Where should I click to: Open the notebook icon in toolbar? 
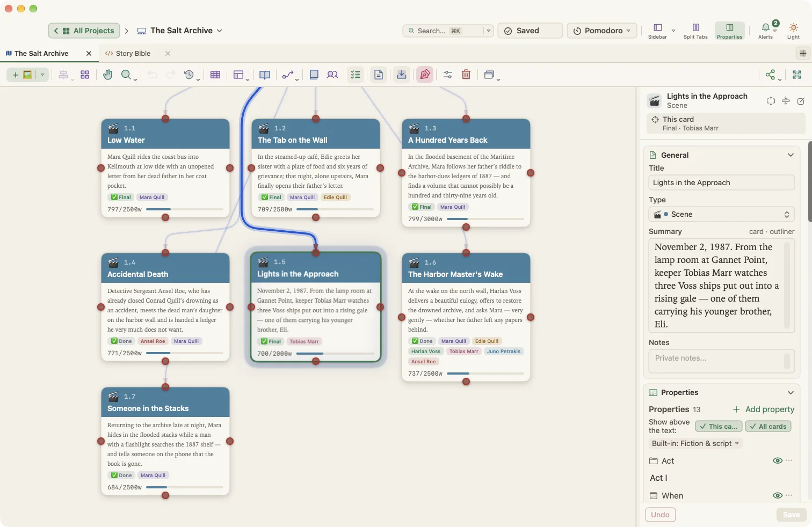tap(314, 75)
